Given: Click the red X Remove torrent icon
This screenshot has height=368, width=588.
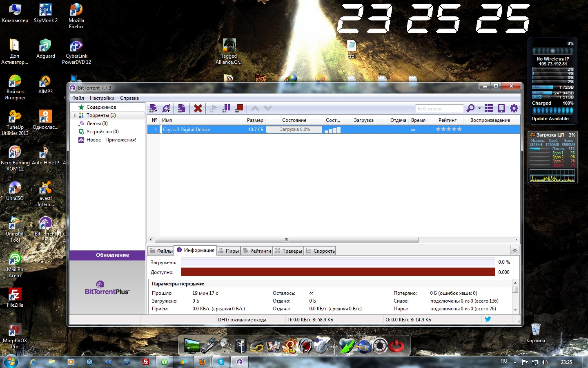Looking at the screenshot, I should [198, 108].
